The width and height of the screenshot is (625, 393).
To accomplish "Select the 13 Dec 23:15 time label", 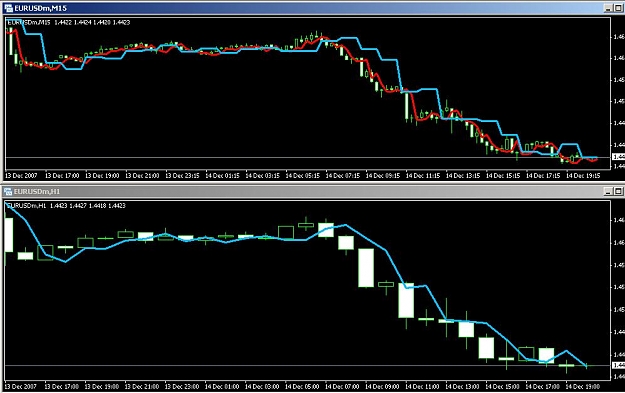I will click(182, 175).
